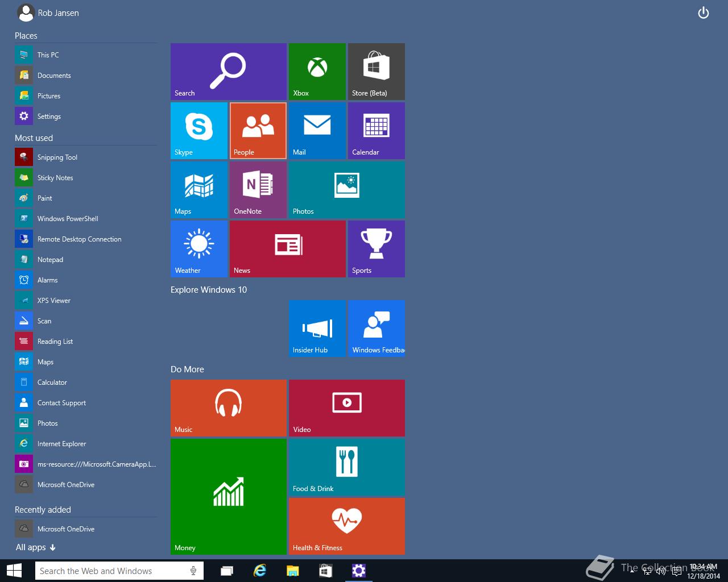Open the Store icon on the taskbar
The width and height of the screenshot is (728, 582).
point(326,571)
